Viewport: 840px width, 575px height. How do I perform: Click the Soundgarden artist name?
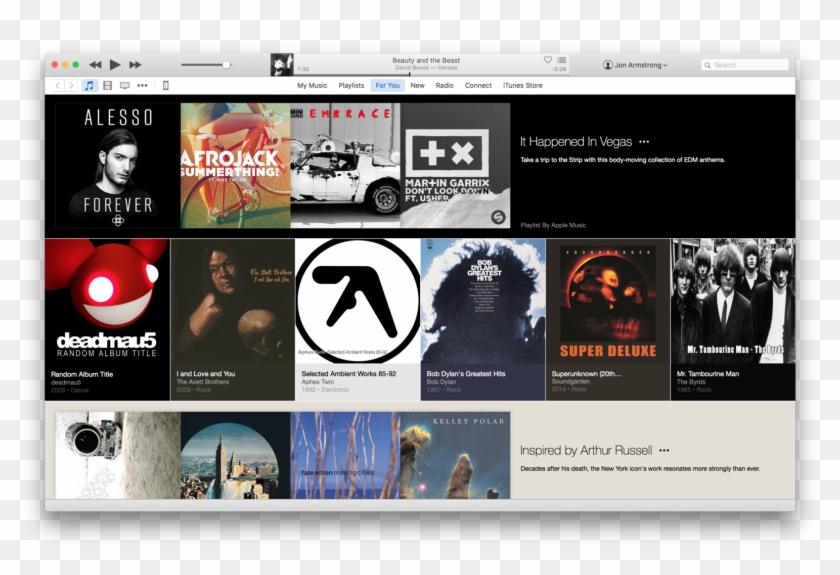click(x=571, y=382)
